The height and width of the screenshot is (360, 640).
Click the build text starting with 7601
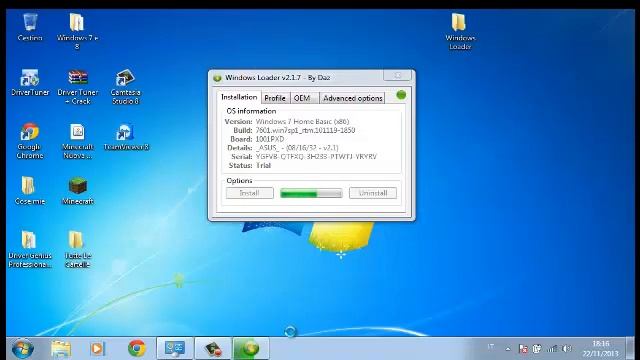tap(305, 130)
